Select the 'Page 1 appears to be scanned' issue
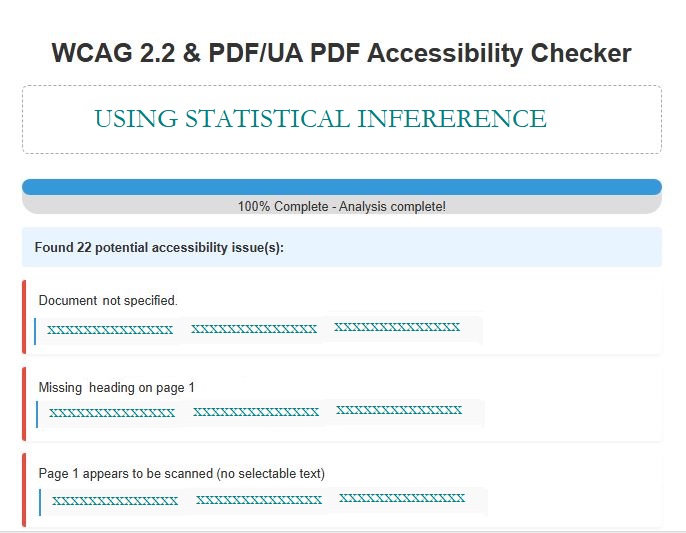Screen dimensions: 686x533 click(x=181, y=473)
